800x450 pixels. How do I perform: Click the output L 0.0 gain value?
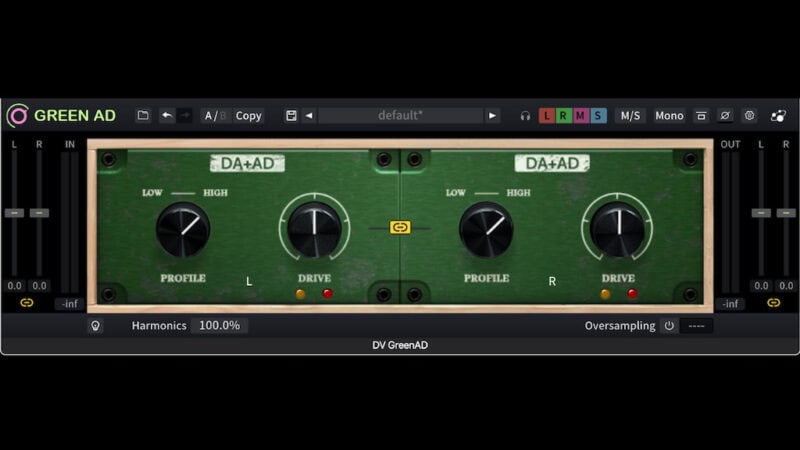coord(761,286)
